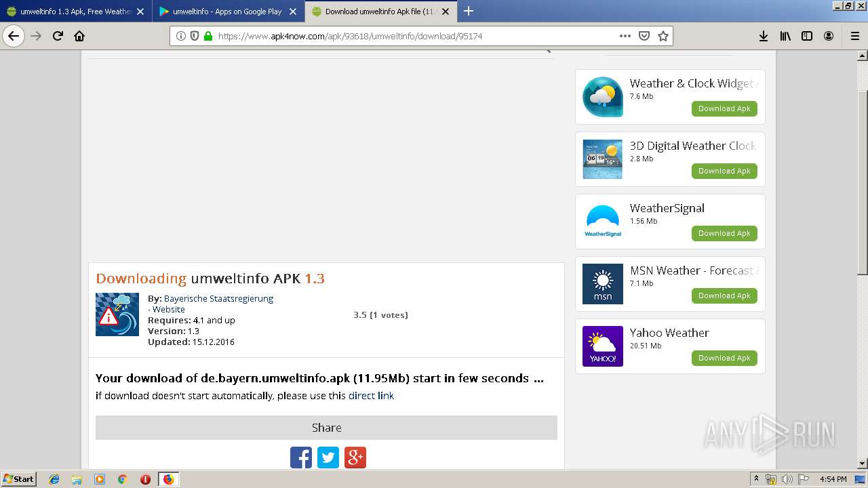Share on Google Plus
Viewport: 868px width, 488px height.
355,457
